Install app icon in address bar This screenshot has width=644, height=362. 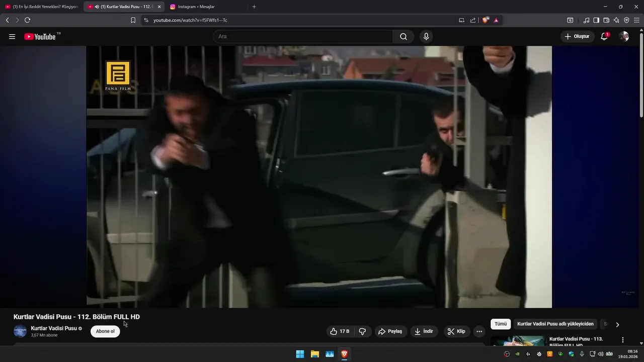461,20
